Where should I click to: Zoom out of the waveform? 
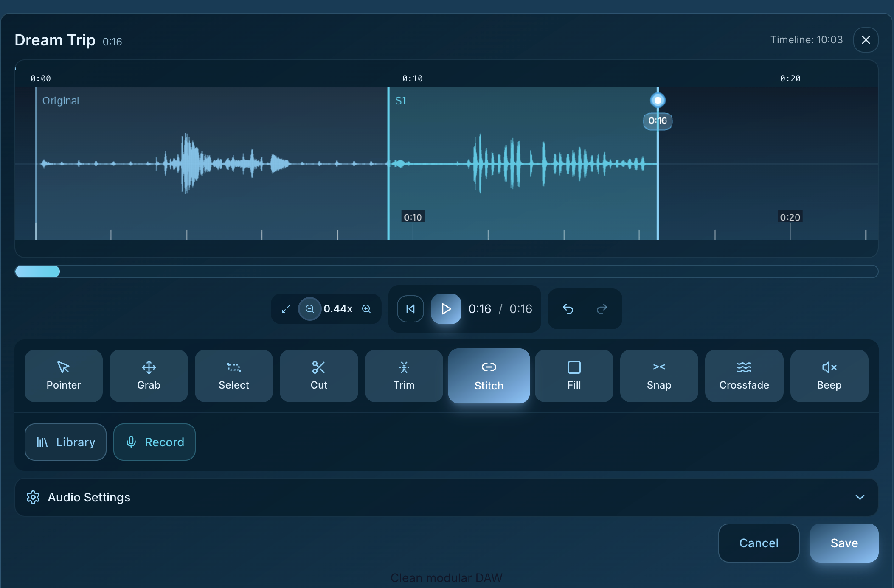(x=309, y=309)
